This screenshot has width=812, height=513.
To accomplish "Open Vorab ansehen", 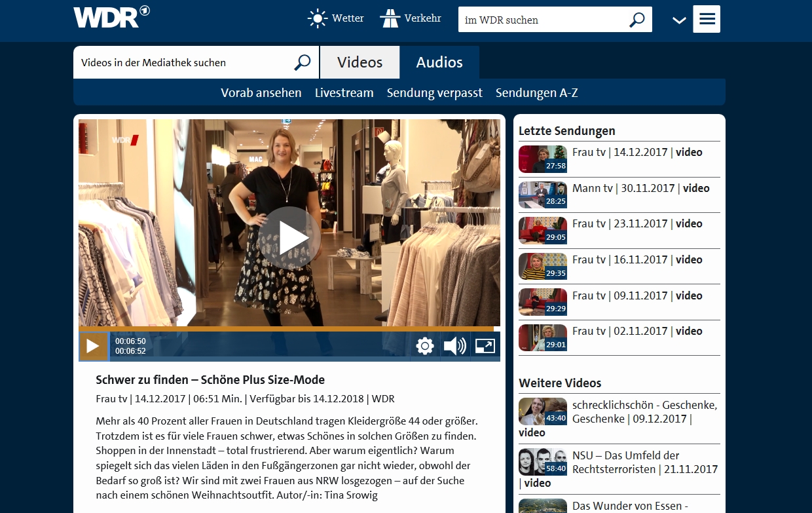I will (x=261, y=92).
